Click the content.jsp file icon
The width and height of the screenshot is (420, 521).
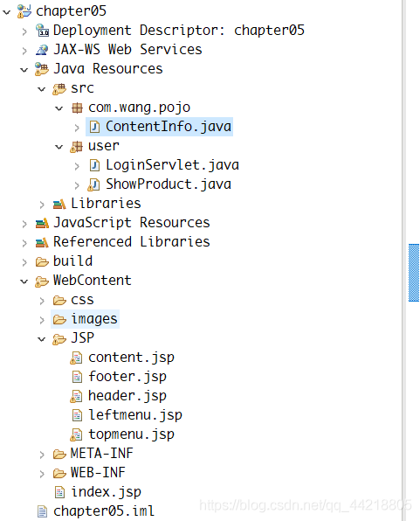pos(76,358)
